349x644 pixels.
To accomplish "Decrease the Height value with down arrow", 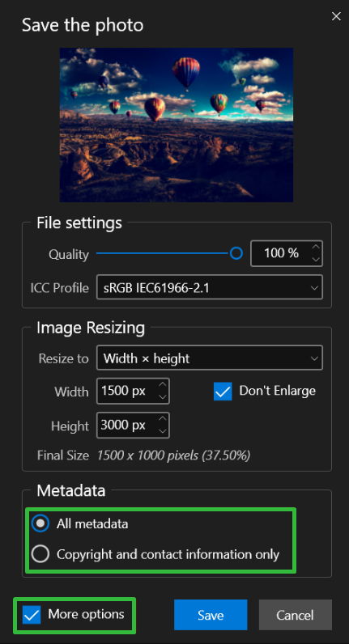I will (x=163, y=431).
